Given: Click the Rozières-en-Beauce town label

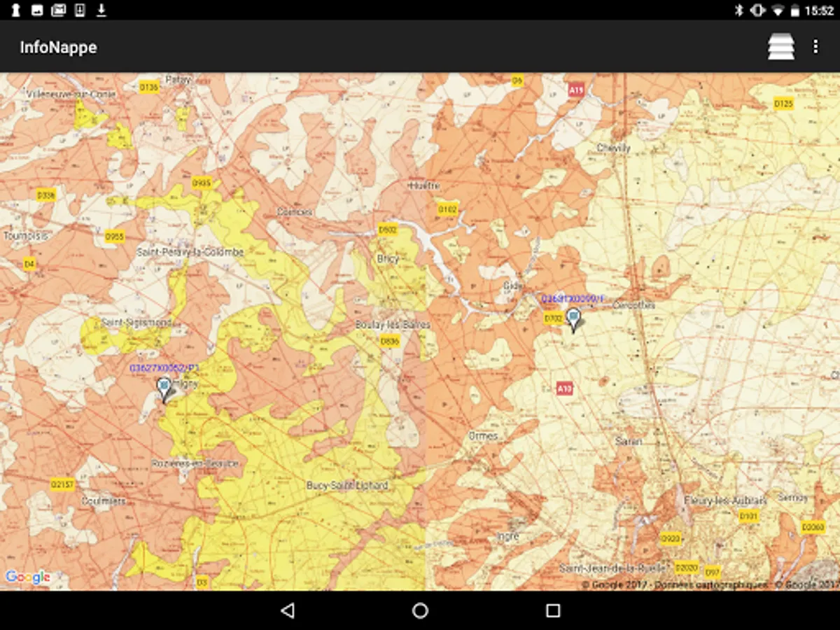Looking at the screenshot, I should tap(195, 463).
